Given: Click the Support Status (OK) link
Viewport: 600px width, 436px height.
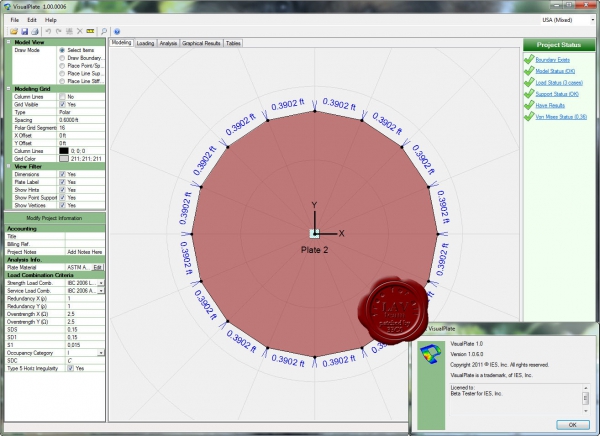Looking at the screenshot, I should tap(557, 94).
